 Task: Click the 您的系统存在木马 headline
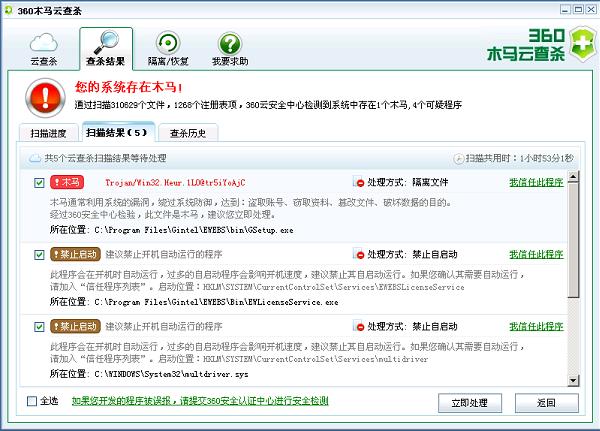[x=129, y=87]
